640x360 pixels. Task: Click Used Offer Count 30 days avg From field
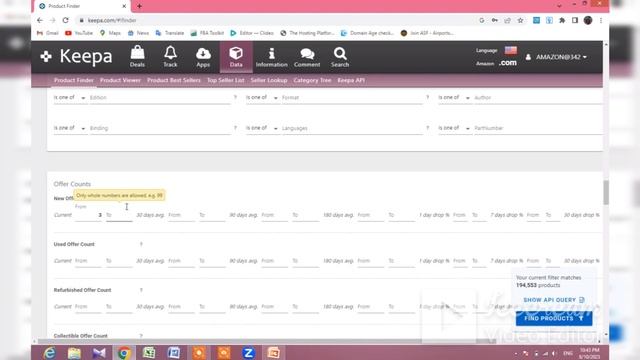click(x=181, y=261)
